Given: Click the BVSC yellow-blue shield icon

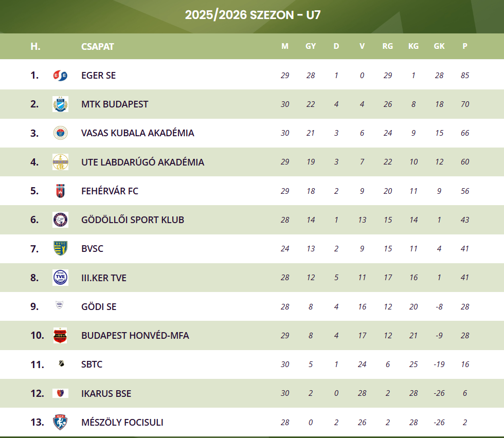Looking at the screenshot, I should [x=60, y=249].
